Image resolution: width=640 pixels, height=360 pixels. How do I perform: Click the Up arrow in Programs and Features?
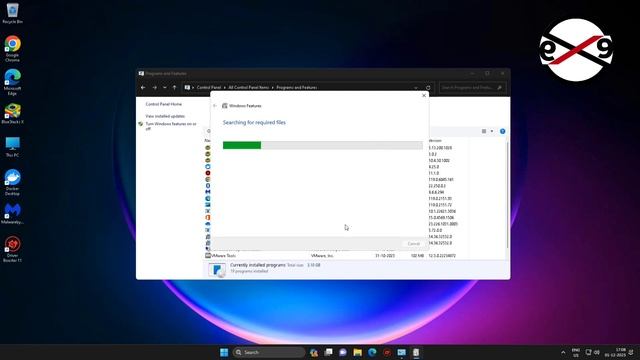[x=174, y=87]
